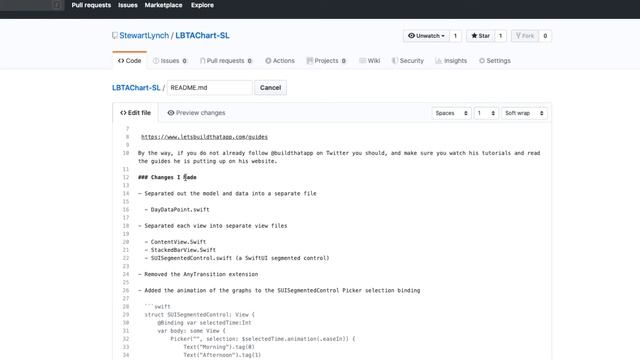
Task: Open watcher count next to Unwatch
Action: pos(455,36)
